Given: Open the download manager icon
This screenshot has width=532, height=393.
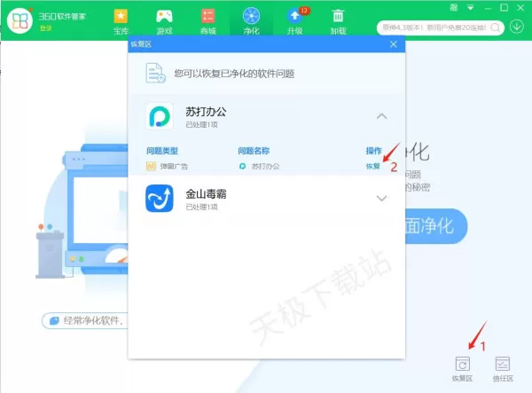Looking at the screenshot, I should click(x=517, y=27).
